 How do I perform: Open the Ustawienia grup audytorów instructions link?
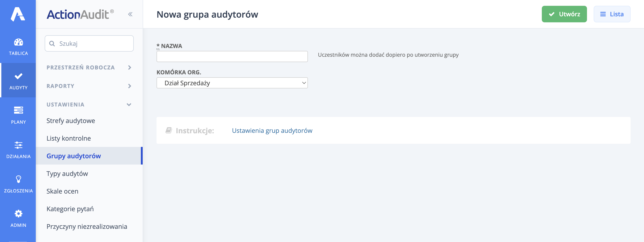pyautogui.click(x=272, y=130)
